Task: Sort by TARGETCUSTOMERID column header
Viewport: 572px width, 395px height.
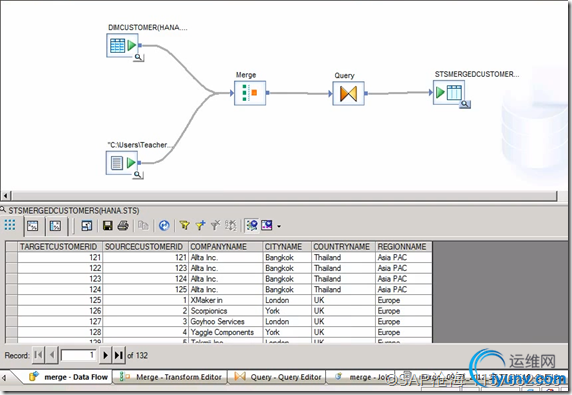Action: pyautogui.click(x=60, y=247)
